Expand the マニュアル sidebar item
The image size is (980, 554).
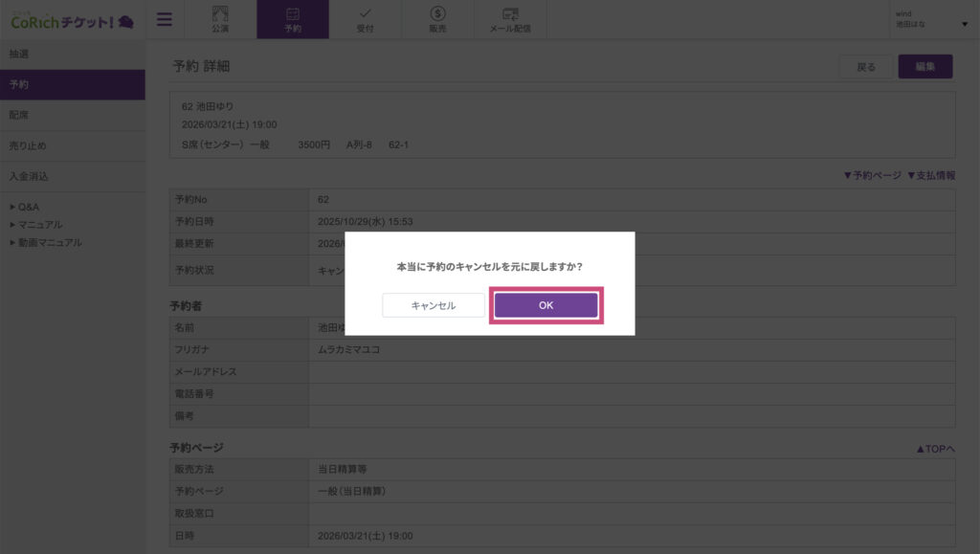coord(39,225)
